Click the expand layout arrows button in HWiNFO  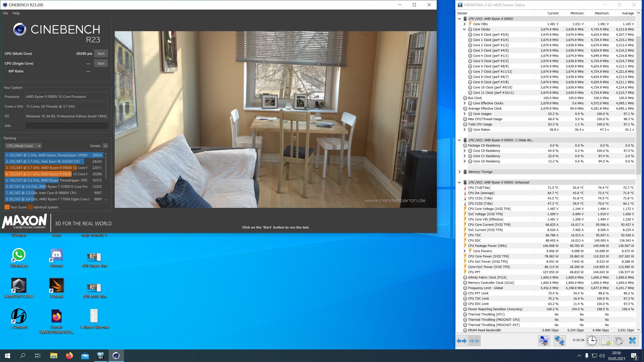[462, 341]
